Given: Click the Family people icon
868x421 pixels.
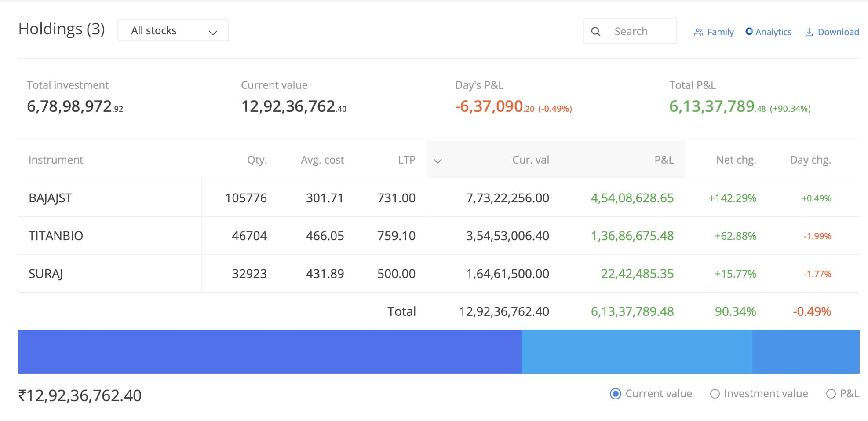Looking at the screenshot, I should coord(698,32).
